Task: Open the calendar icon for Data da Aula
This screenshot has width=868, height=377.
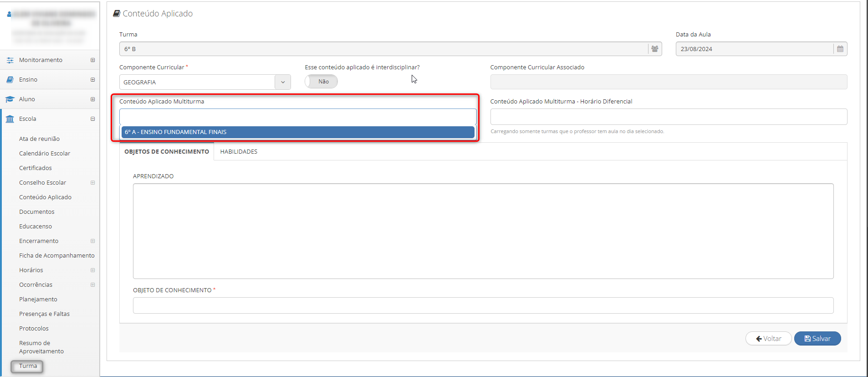Action: (840, 49)
